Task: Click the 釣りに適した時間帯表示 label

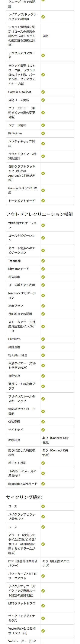Action: [22, 453]
